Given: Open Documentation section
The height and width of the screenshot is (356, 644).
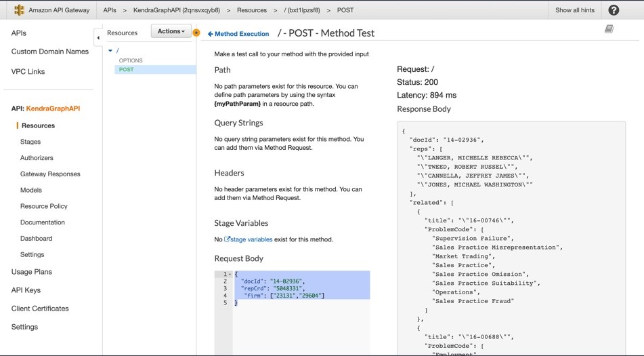Looking at the screenshot, I should 42,222.
